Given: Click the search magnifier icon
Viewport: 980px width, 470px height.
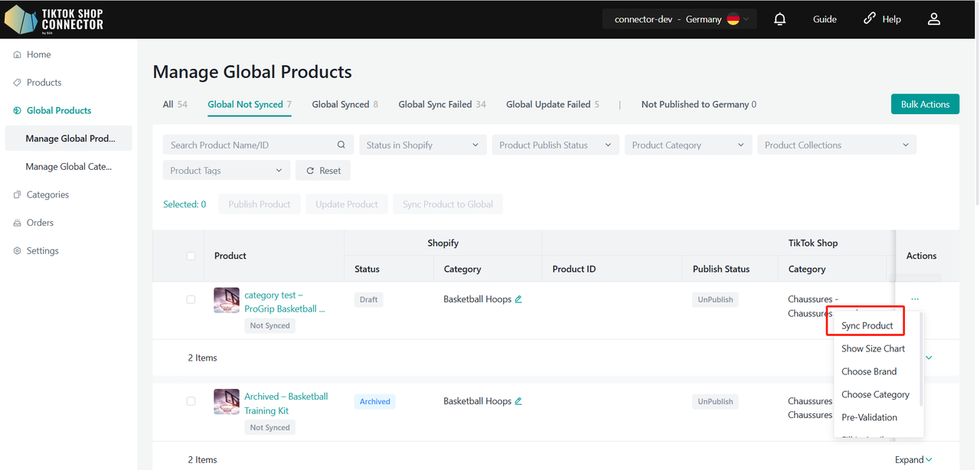Looking at the screenshot, I should coord(341,145).
